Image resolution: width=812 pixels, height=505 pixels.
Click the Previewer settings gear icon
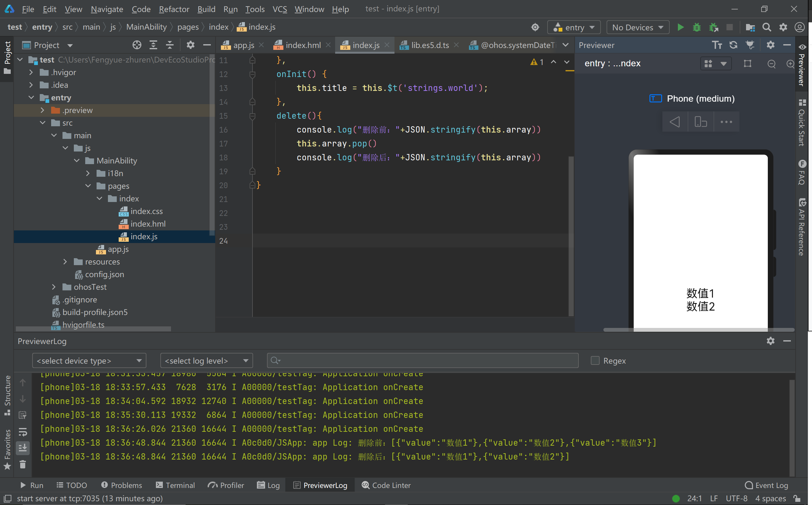click(x=771, y=45)
